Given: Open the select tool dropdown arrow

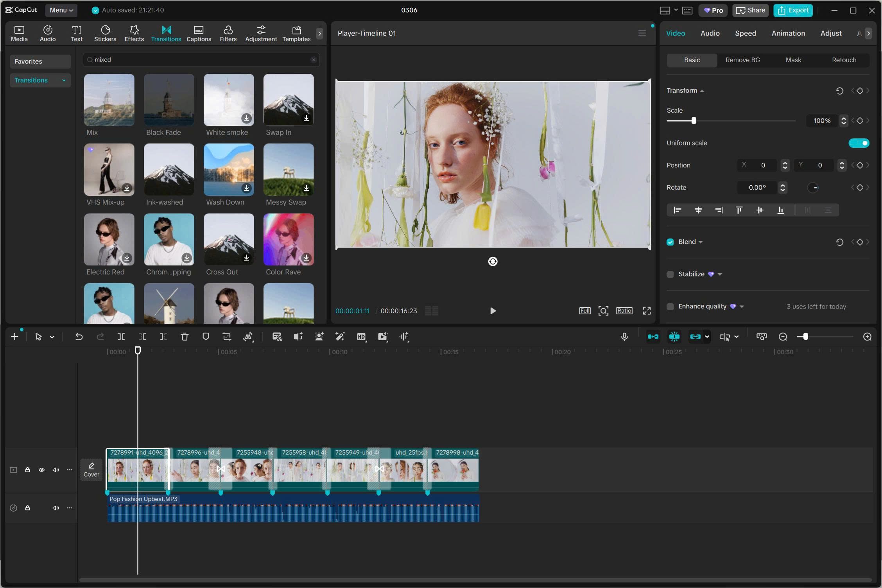Looking at the screenshot, I should coord(52,337).
